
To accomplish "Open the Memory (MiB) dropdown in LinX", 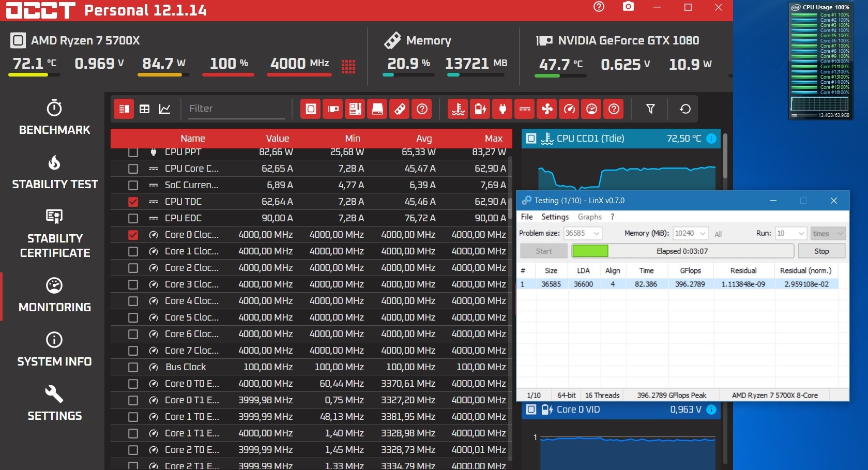I will [x=691, y=233].
